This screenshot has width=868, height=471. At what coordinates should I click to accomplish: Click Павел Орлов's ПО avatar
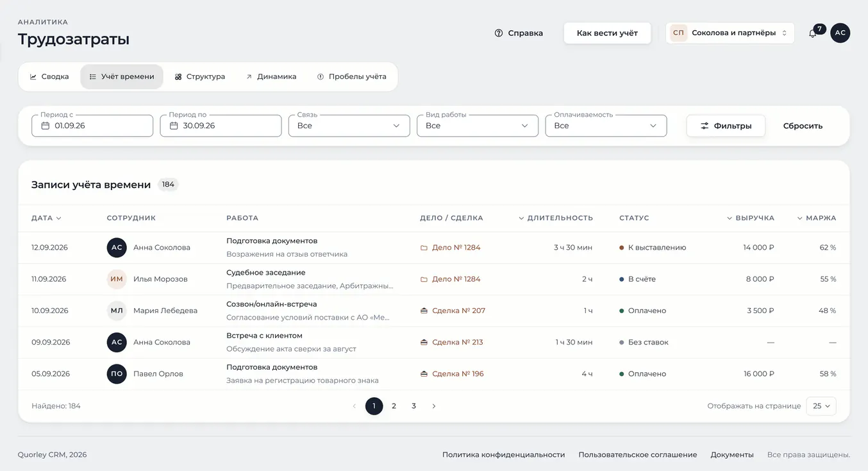click(117, 373)
